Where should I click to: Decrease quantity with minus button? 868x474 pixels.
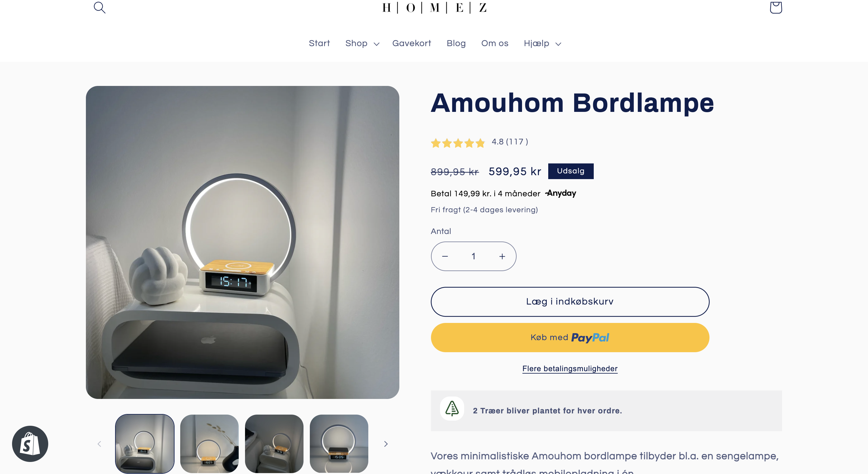coord(445,257)
